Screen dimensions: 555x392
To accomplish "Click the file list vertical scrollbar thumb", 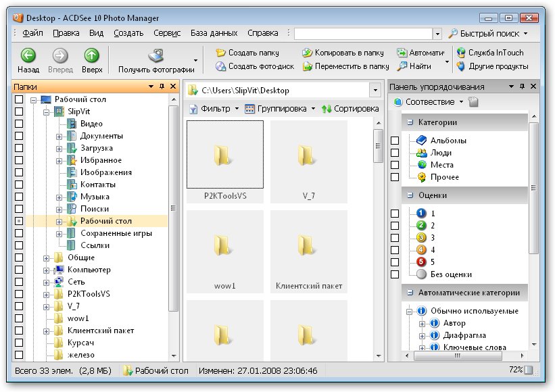I will point(378,146).
